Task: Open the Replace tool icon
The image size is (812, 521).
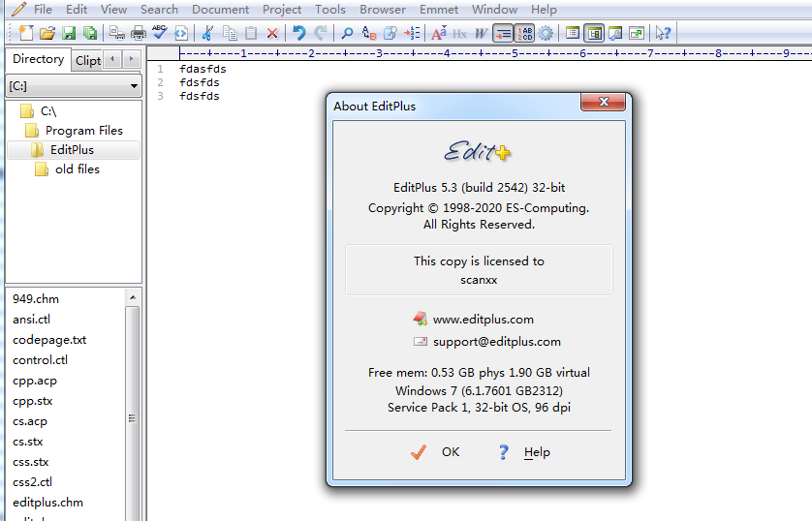Action: pyautogui.click(x=369, y=33)
